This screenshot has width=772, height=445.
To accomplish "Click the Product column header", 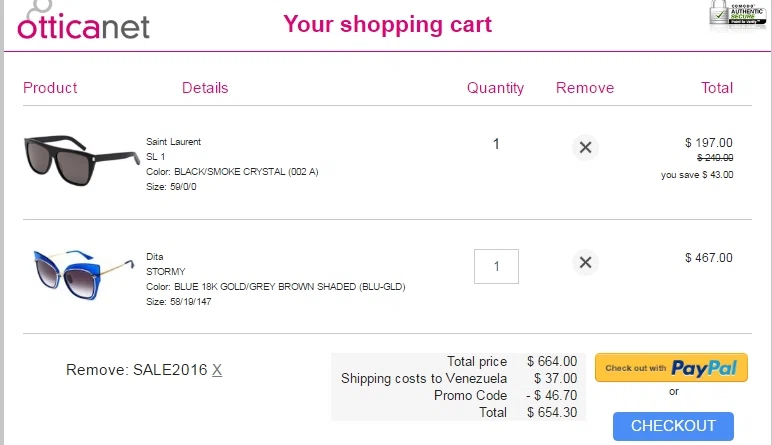I will pos(50,88).
